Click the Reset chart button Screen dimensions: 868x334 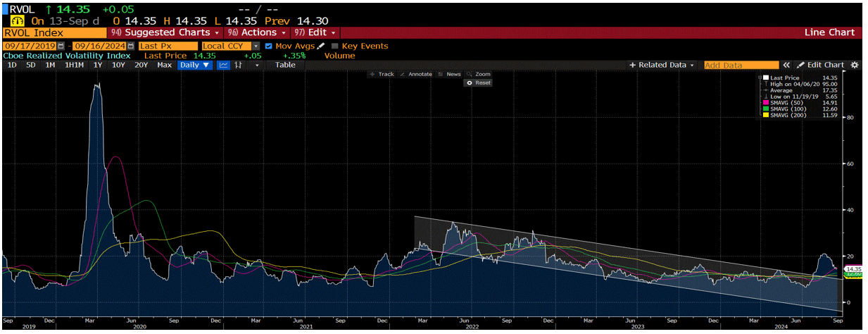coord(479,82)
